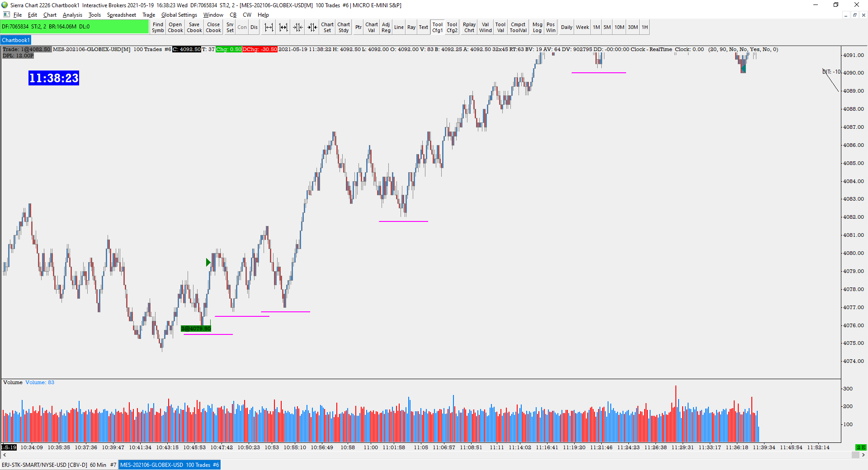
Task: Toggle Tool Cfg2 configuration
Action: click(452, 27)
